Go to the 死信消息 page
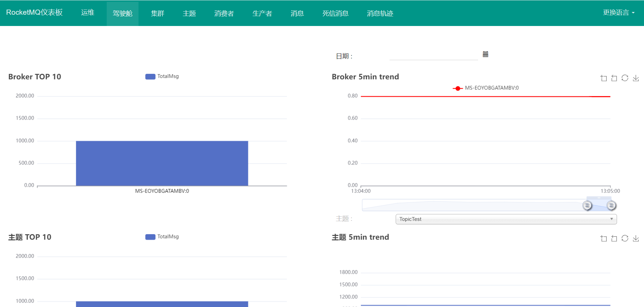Image resolution: width=644 pixels, height=307 pixels. (335, 13)
